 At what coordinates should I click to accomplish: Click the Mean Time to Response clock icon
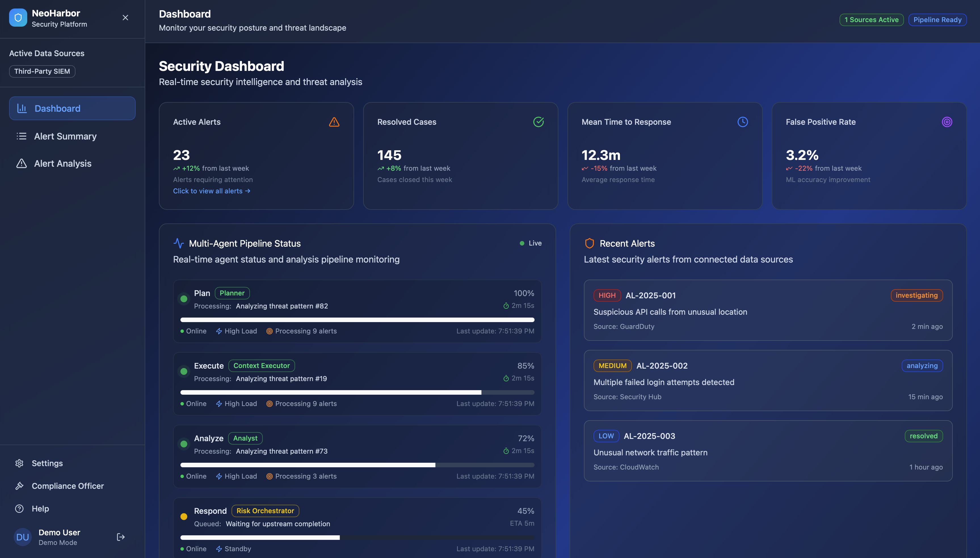(742, 122)
